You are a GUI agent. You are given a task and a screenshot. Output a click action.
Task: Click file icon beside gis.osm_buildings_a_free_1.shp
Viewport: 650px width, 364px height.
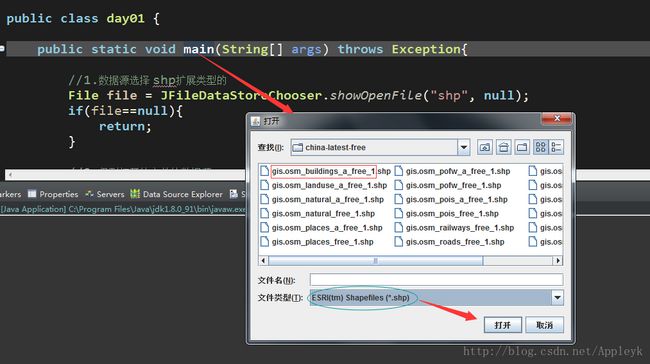click(x=264, y=171)
